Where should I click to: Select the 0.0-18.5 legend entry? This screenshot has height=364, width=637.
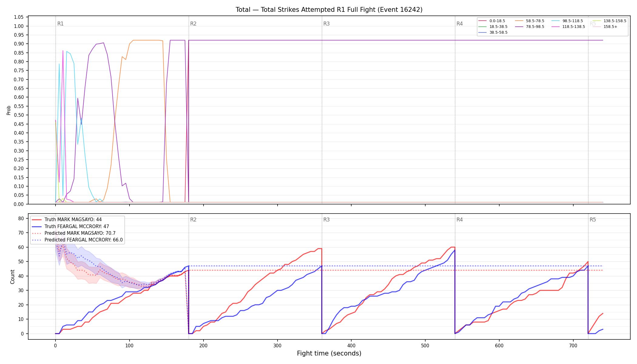492,21
